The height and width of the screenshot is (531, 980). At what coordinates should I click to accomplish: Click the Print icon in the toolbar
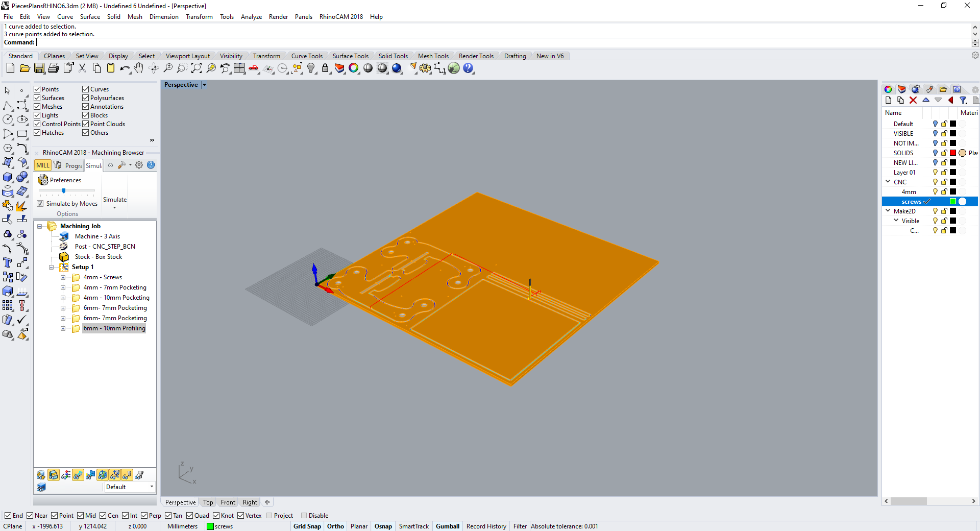pos(54,68)
